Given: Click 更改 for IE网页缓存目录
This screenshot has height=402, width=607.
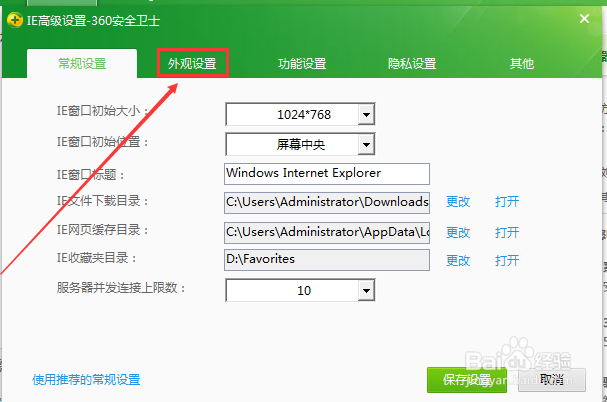Looking at the screenshot, I should [x=458, y=232].
